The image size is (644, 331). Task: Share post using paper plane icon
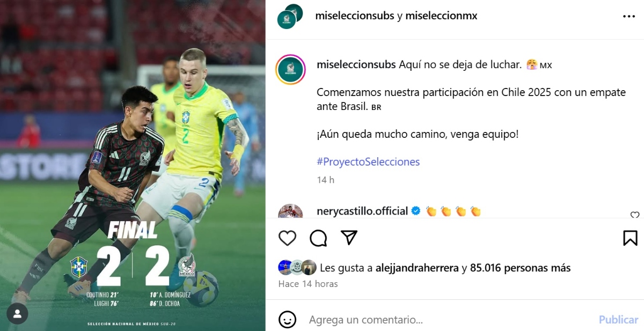pyautogui.click(x=349, y=238)
